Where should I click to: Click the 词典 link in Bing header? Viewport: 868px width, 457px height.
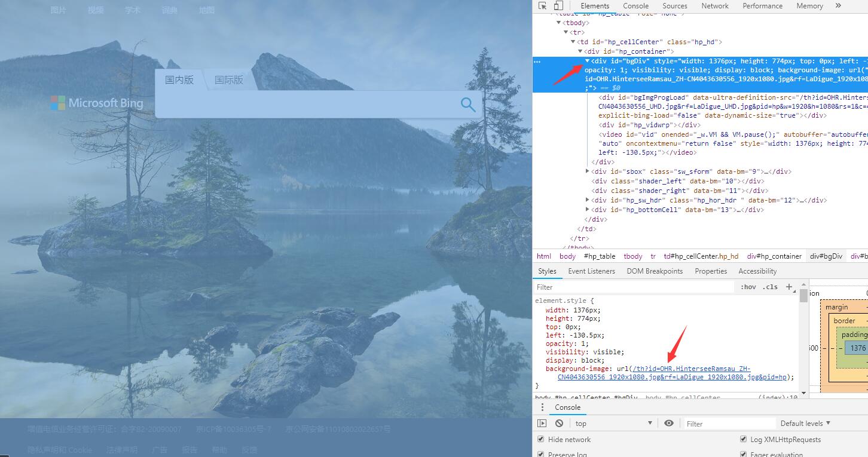(x=170, y=10)
